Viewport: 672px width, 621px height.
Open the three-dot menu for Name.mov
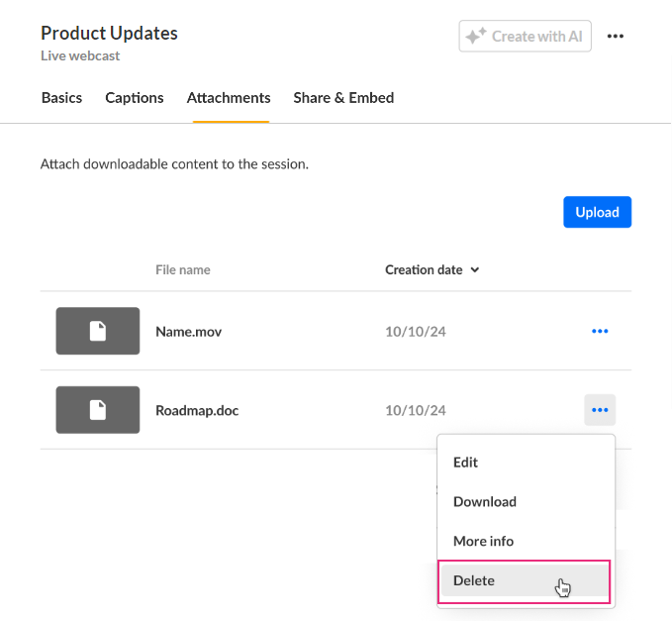[x=600, y=331]
